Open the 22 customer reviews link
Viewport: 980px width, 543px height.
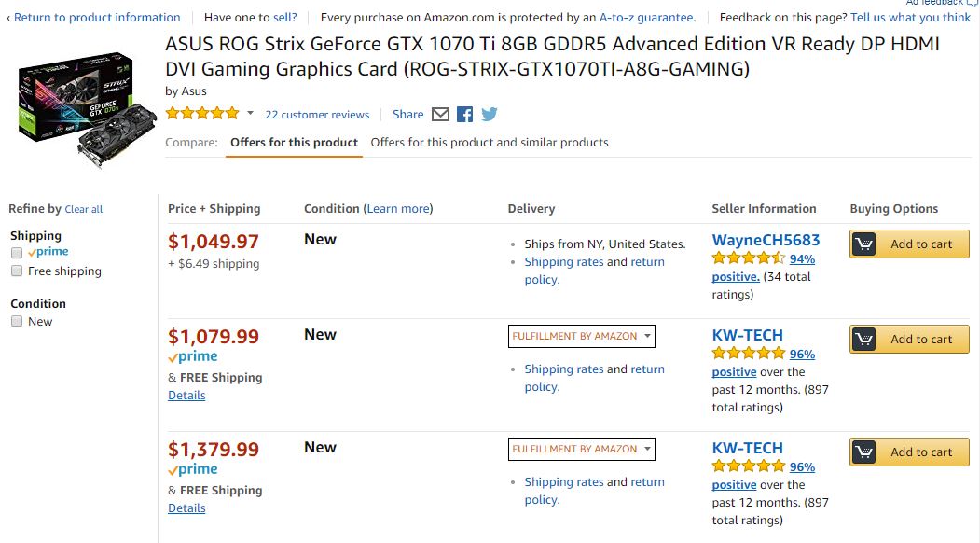click(317, 115)
